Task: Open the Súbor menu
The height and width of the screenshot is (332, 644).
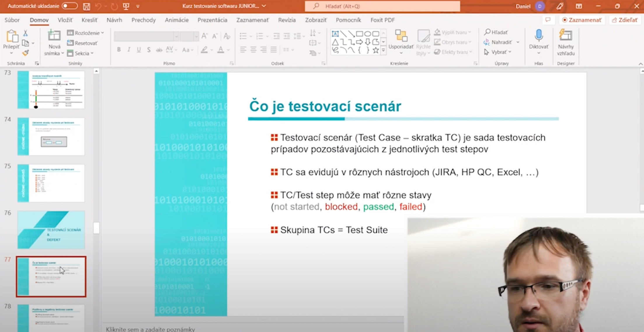Action: tap(12, 20)
